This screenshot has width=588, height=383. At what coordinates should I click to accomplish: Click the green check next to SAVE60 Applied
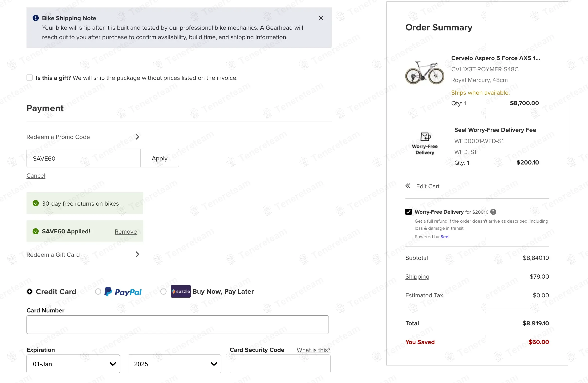(36, 231)
